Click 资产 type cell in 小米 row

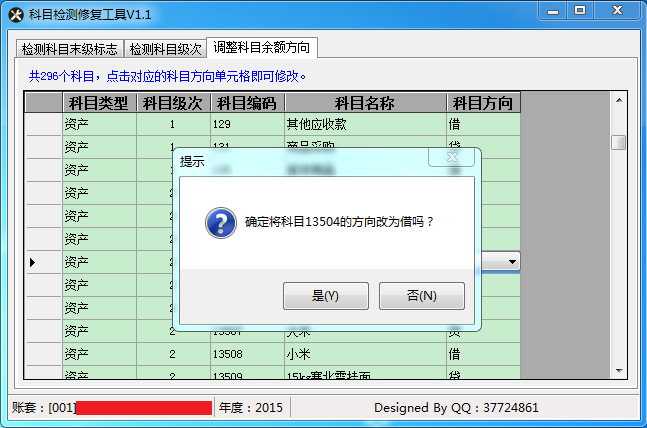click(99, 354)
